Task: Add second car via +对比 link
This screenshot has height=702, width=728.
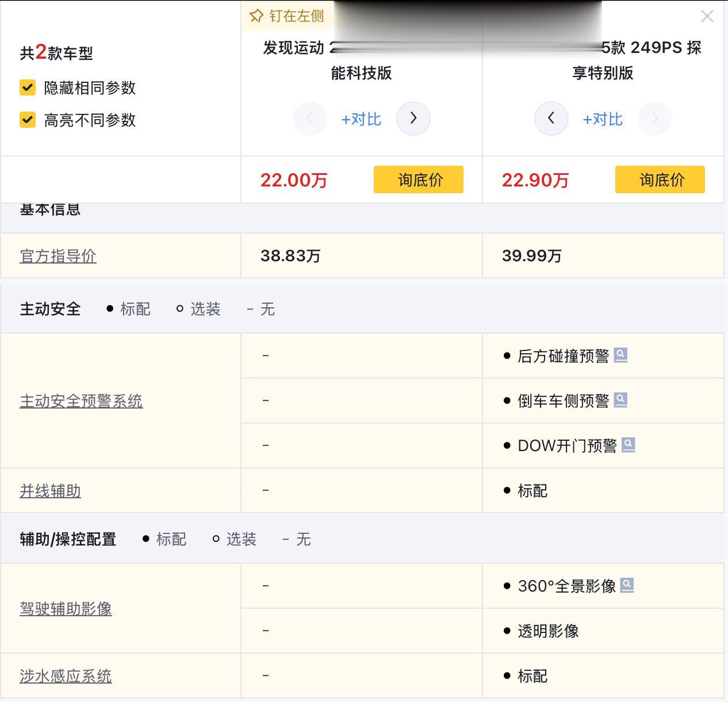Action: (603, 119)
